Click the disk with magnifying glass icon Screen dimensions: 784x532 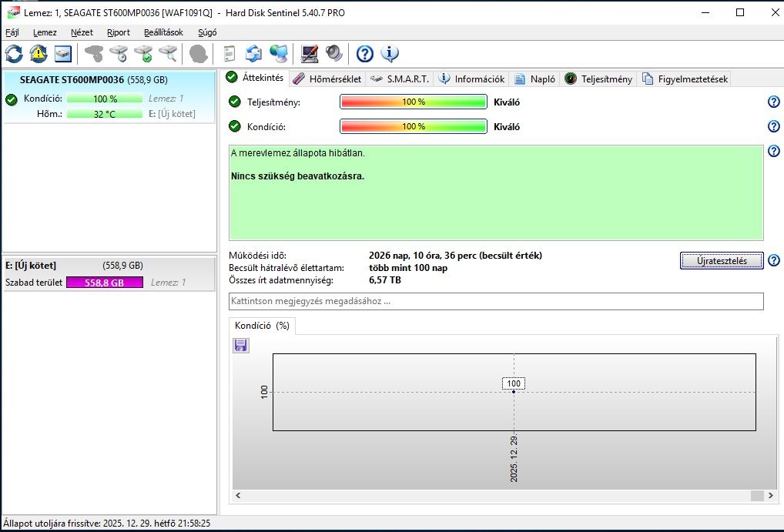[169, 53]
